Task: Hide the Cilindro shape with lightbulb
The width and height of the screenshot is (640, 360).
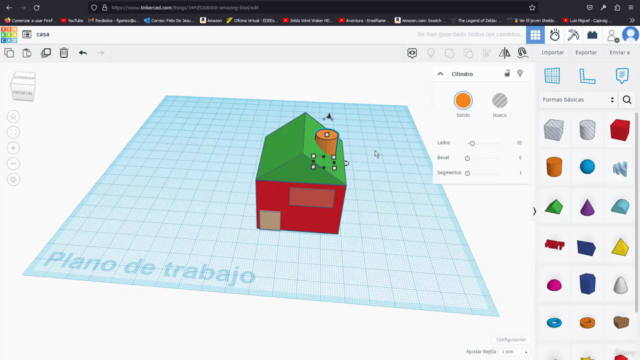Action: (520, 73)
